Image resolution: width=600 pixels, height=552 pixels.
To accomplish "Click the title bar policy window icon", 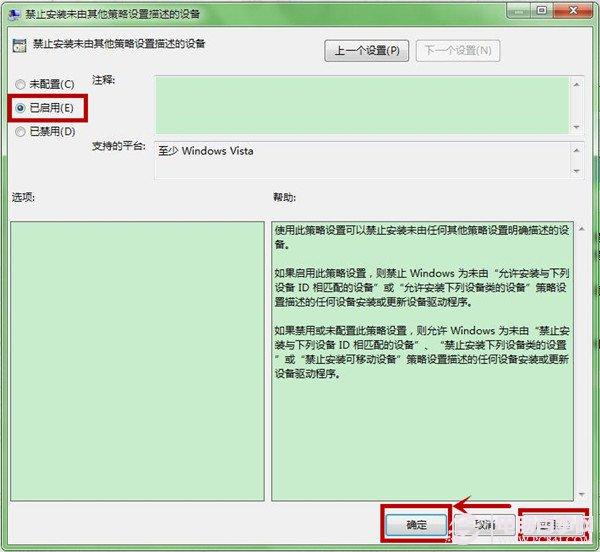I will (x=14, y=14).
